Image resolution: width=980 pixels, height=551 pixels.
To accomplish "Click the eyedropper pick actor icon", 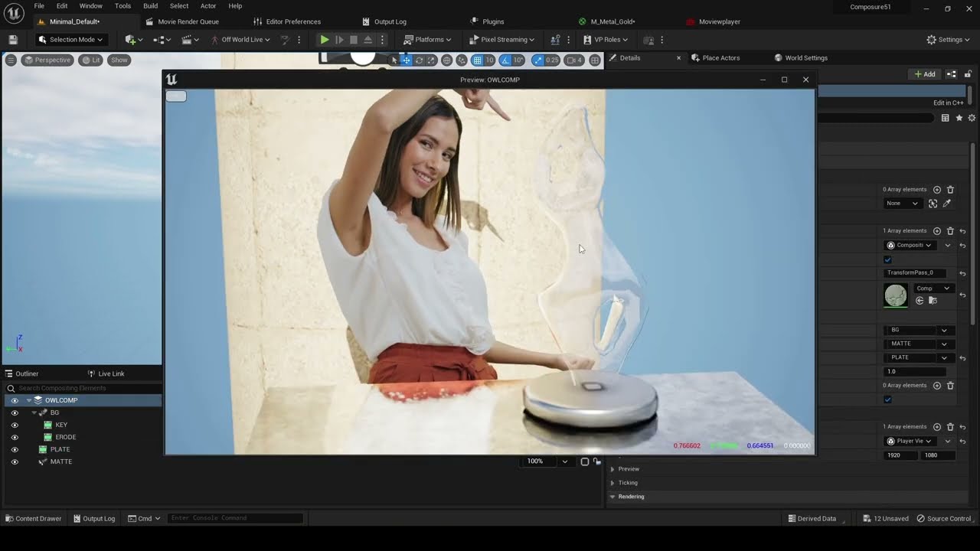I will (x=947, y=204).
